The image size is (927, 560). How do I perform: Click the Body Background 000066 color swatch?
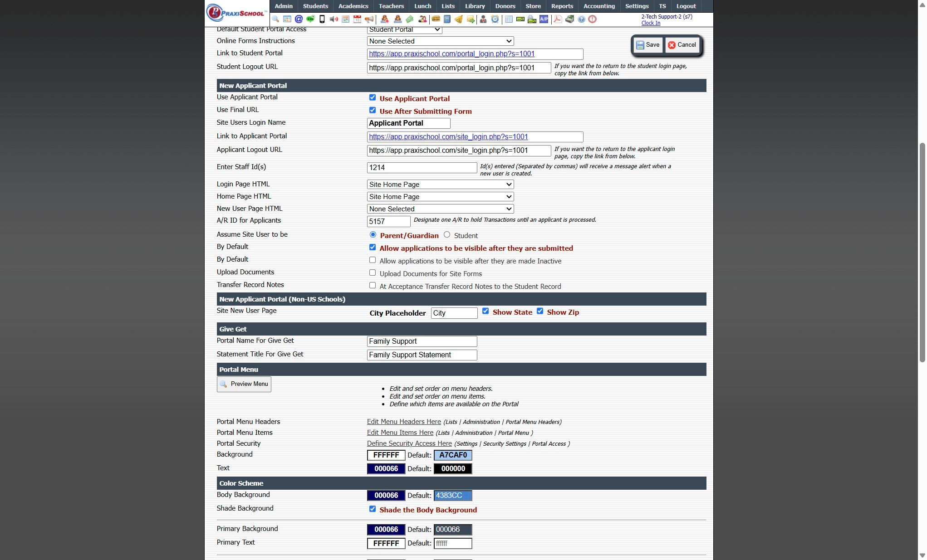386,496
